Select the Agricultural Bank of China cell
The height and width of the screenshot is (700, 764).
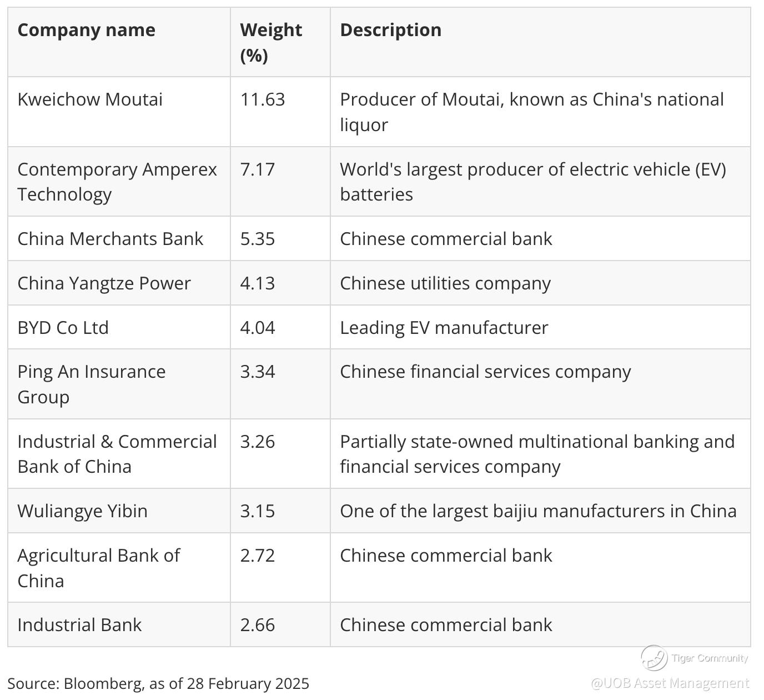pos(98,568)
